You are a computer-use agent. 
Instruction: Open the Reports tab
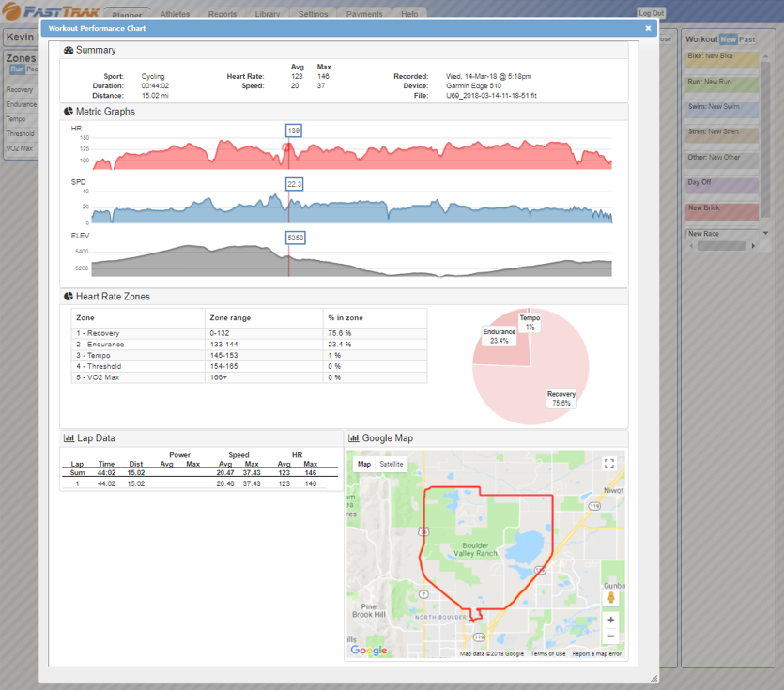[223, 14]
